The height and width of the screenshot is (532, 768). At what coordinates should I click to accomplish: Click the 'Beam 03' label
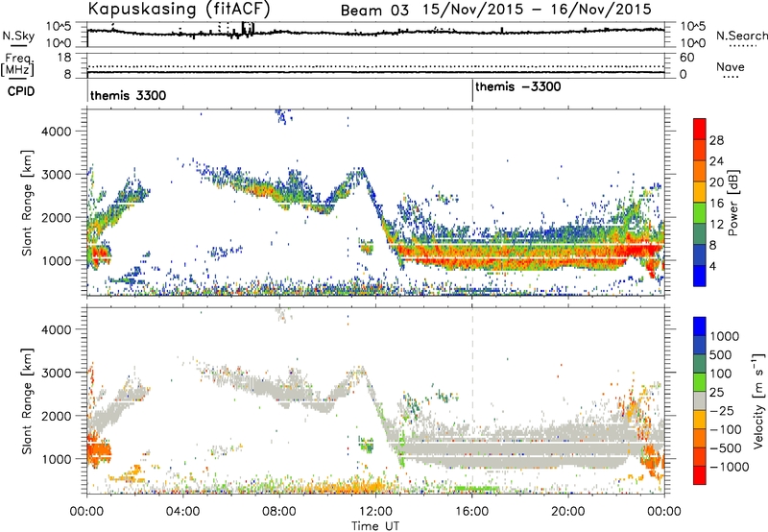click(x=374, y=11)
